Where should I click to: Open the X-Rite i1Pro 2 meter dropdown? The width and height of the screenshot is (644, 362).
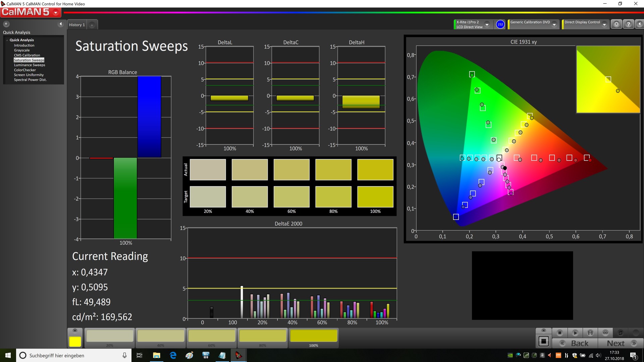[487, 24]
